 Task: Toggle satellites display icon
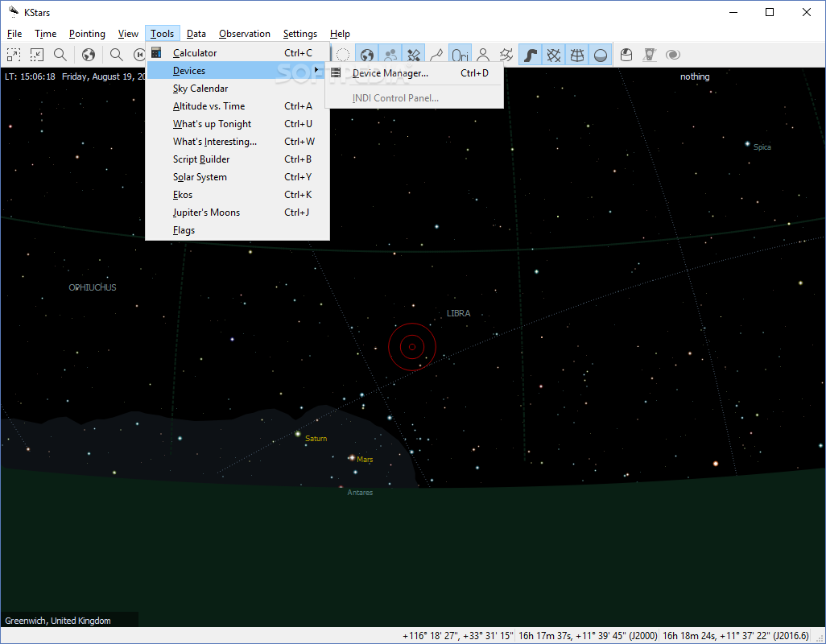pos(414,55)
